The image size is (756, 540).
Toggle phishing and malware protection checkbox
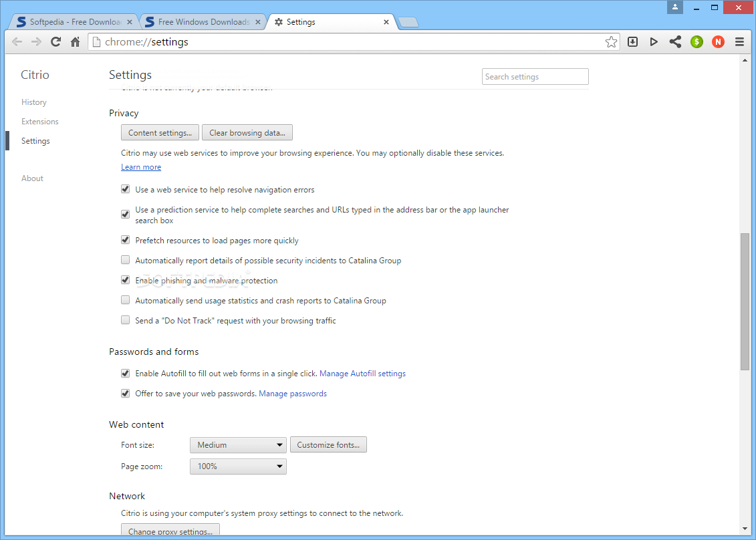coord(126,279)
